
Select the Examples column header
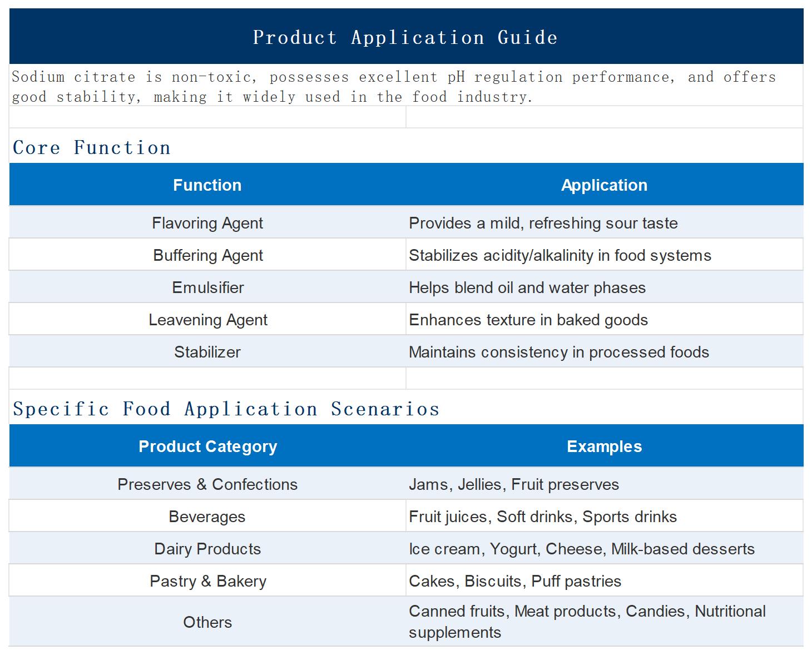click(x=605, y=446)
